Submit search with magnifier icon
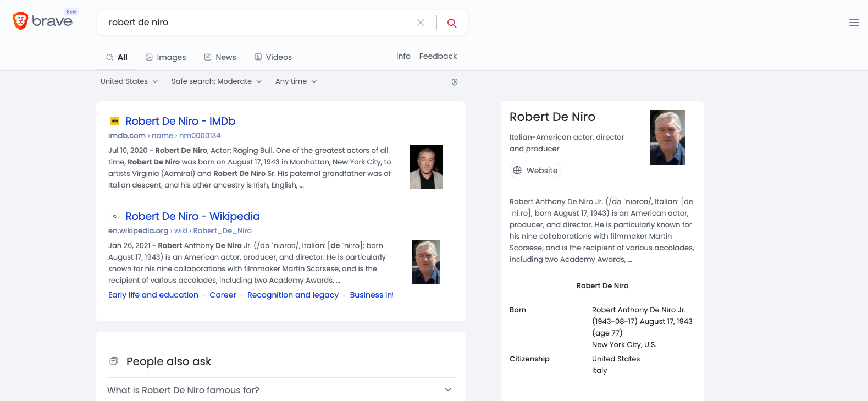 coord(452,23)
